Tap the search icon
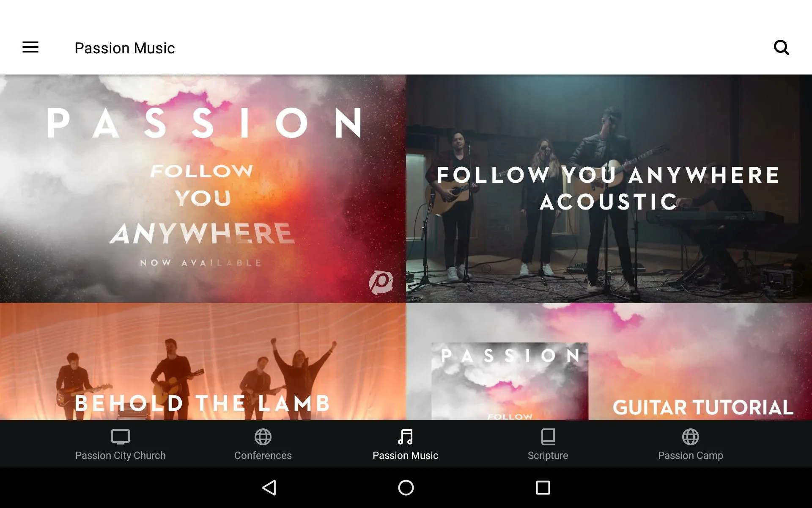This screenshot has height=508, width=812. (782, 47)
